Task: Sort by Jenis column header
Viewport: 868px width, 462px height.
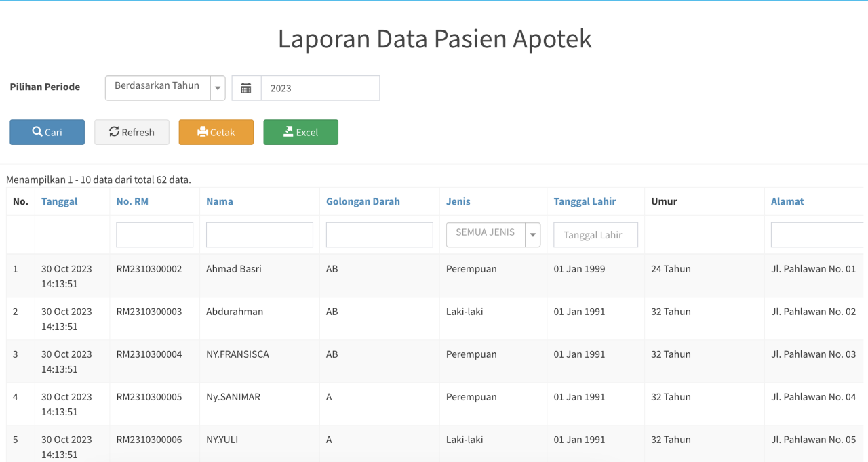Action: click(x=458, y=201)
